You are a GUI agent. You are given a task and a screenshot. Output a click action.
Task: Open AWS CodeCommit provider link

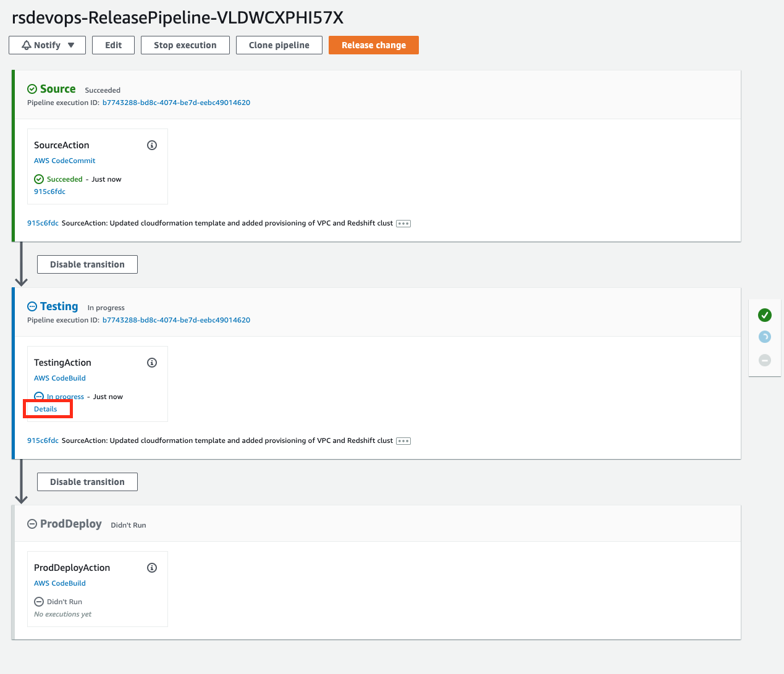coord(65,161)
